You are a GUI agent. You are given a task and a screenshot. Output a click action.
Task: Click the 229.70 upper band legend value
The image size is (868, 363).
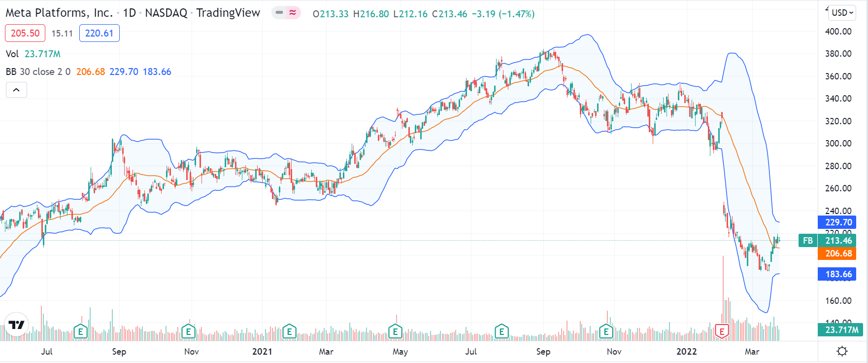(124, 72)
